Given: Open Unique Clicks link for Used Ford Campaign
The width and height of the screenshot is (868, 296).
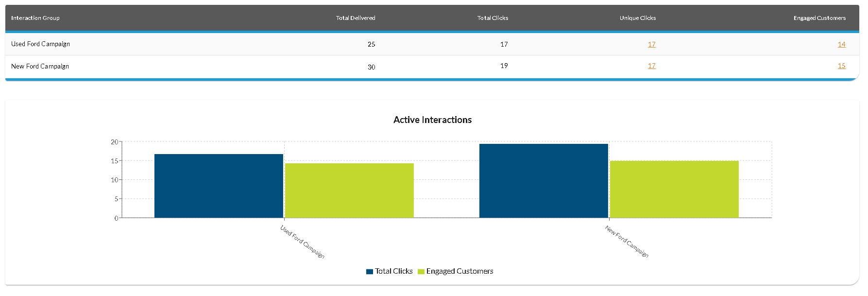Looking at the screenshot, I should (x=651, y=44).
